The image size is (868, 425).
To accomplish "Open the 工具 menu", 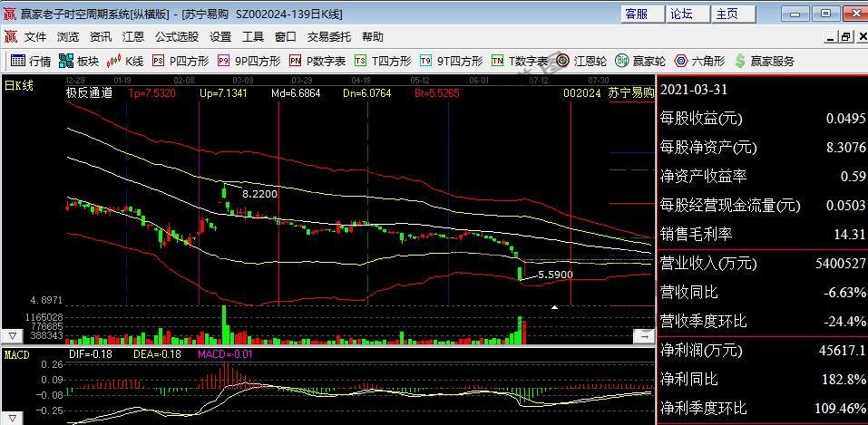I will point(253,37).
